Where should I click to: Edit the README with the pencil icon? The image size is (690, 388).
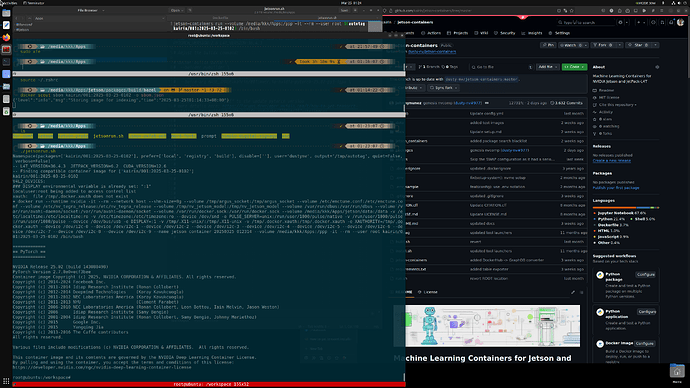(573, 292)
